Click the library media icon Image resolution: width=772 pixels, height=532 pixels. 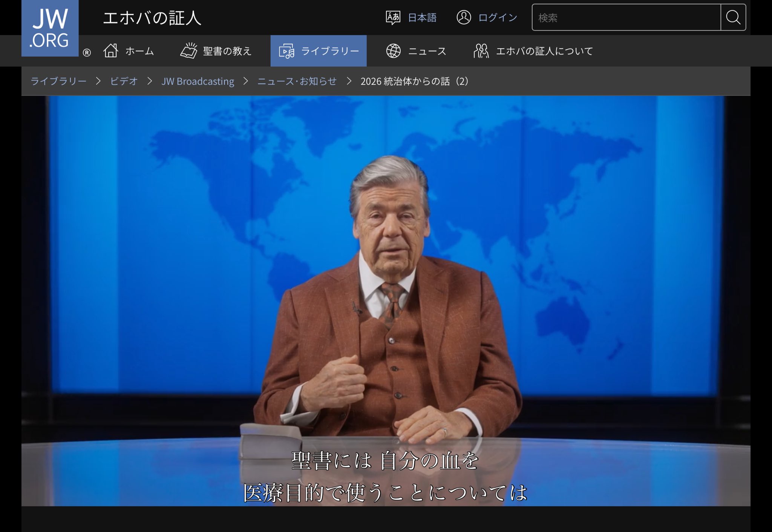tap(286, 51)
